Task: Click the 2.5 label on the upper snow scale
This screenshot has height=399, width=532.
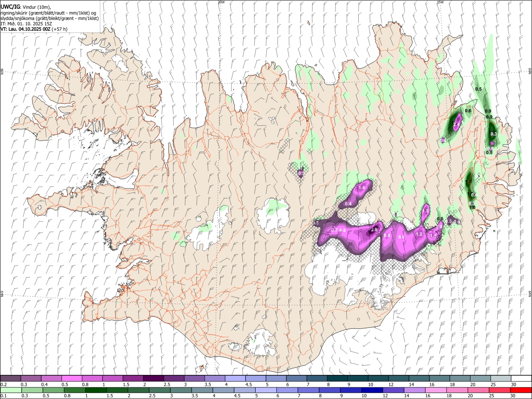Action: (x=167, y=384)
